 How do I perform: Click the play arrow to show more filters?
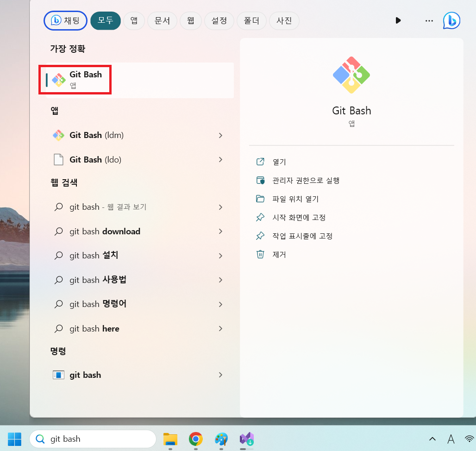point(398,20)
